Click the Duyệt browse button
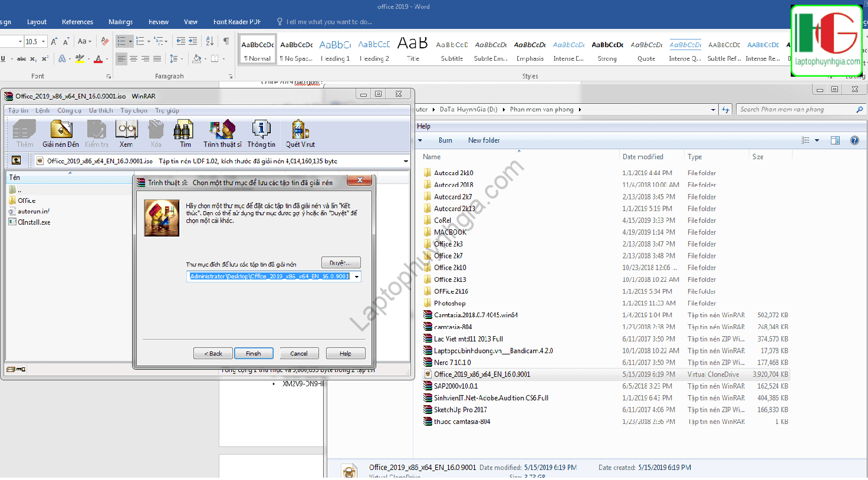This screenshot has height=480, width=868. pos(341,263)
